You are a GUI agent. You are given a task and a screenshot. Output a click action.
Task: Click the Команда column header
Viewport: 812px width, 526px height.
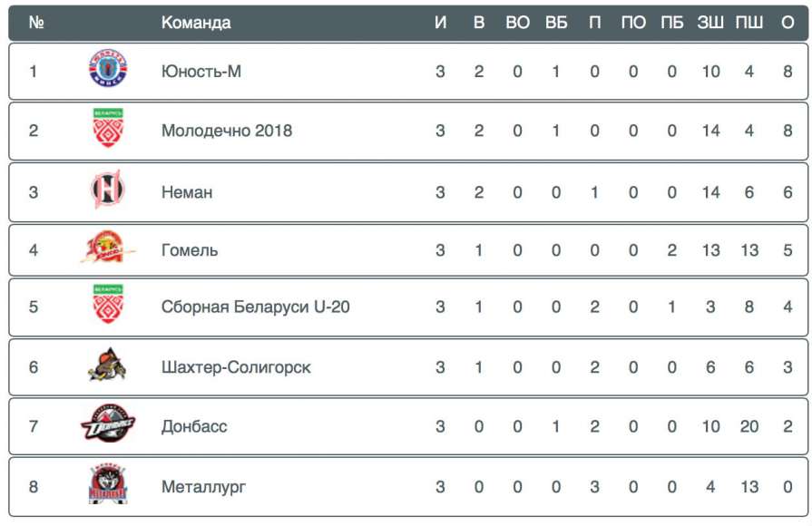click(x=196, y=23)
